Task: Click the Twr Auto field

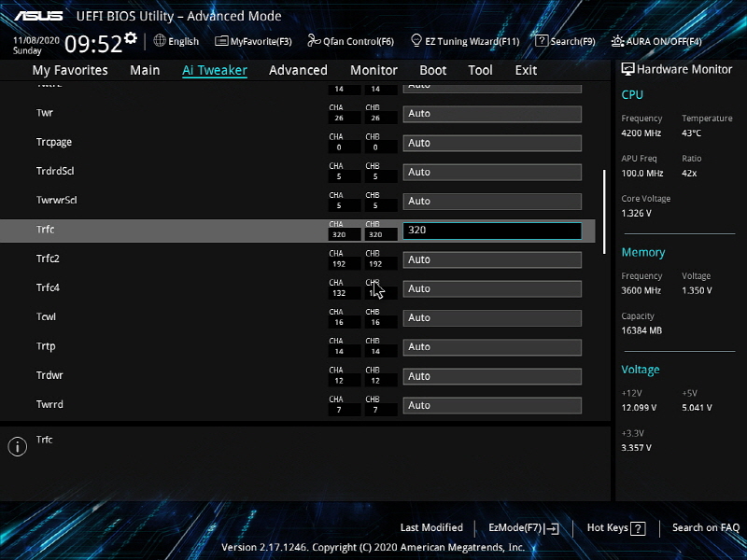Action: coord(492,114)
